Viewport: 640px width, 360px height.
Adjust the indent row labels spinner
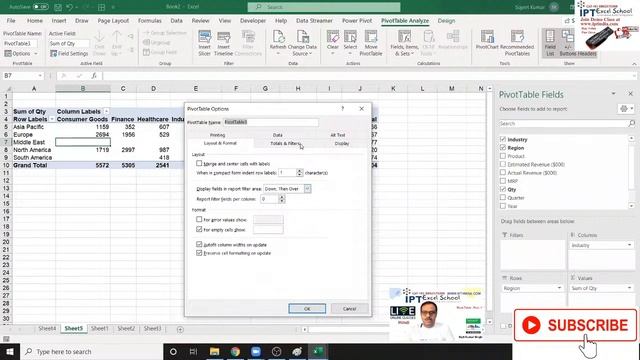point(300,173)
